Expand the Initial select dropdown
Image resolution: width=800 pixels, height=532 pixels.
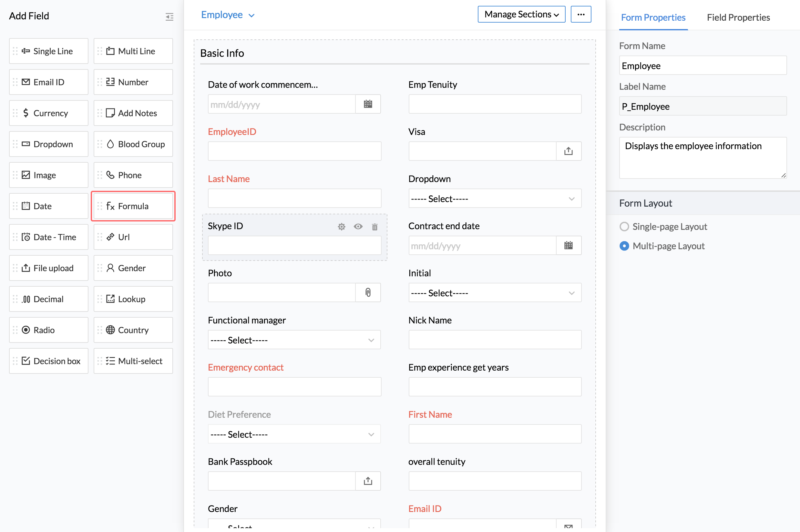click(495, 293)
